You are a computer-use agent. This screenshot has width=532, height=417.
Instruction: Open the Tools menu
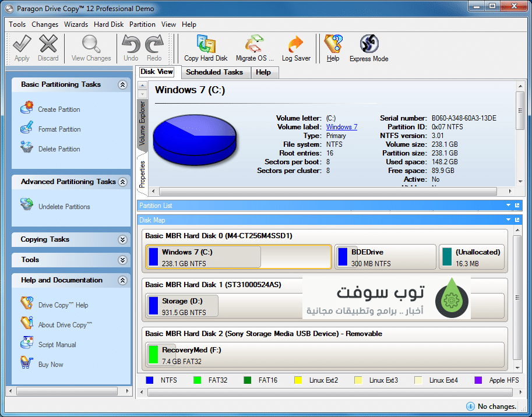pyautogui.click(x=17, y=24)
